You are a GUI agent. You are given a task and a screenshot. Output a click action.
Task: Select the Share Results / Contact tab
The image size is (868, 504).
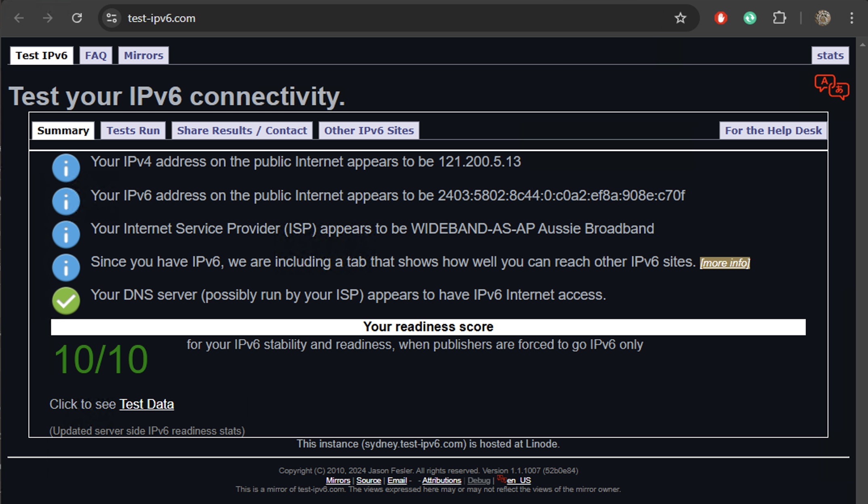241,130
